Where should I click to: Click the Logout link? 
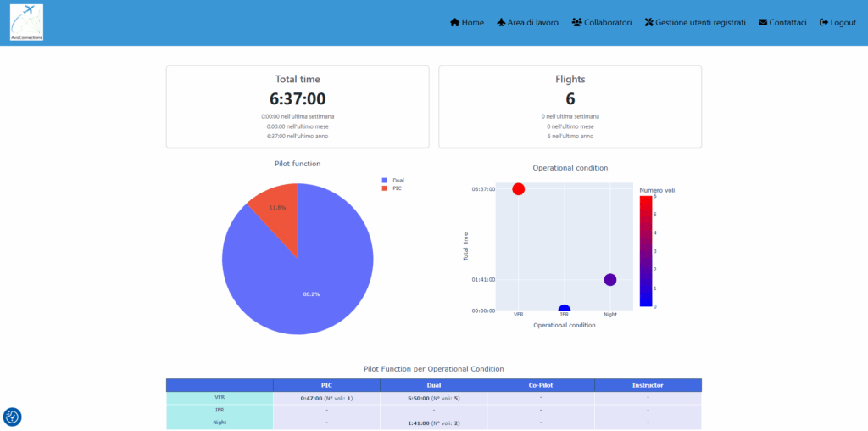click(x=843, y=23)
